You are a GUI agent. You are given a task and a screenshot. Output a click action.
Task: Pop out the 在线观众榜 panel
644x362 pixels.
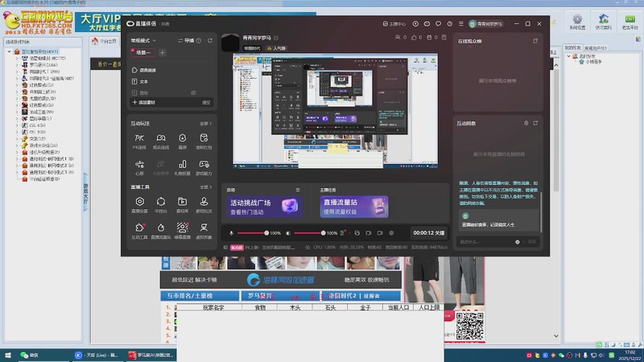pyautogui.click(x=535, y=41)
